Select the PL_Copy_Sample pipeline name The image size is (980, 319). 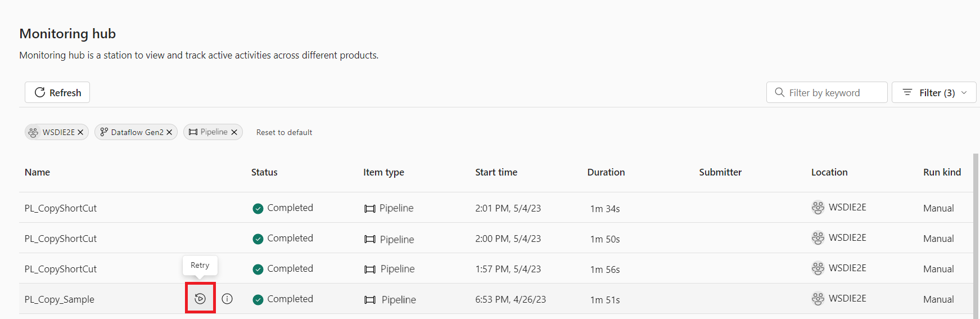(60, 299)
